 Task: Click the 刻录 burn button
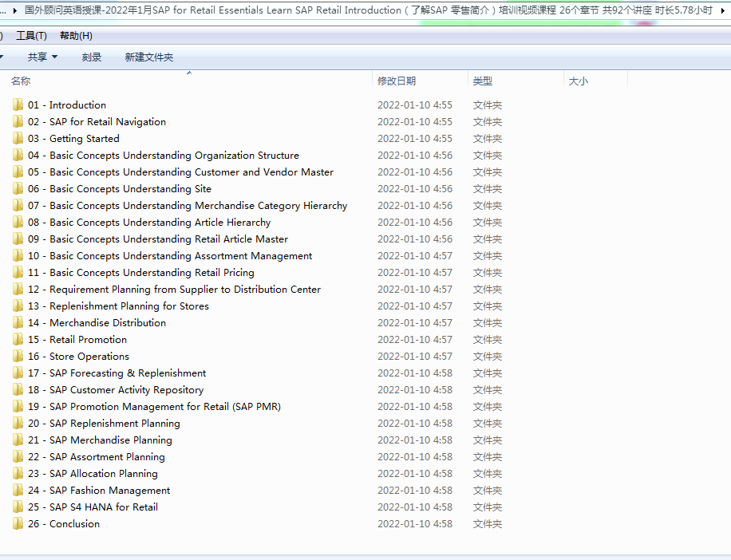[x=91, y=57]
